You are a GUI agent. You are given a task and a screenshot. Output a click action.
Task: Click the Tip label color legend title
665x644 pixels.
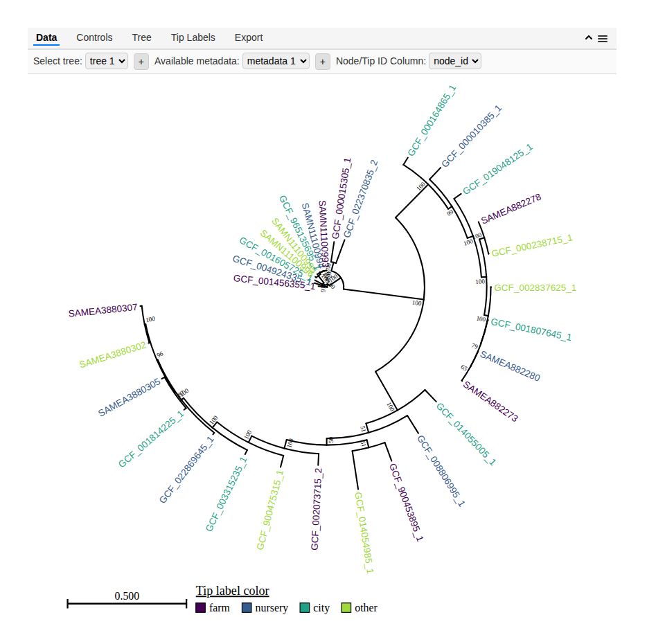pos(232,591)
